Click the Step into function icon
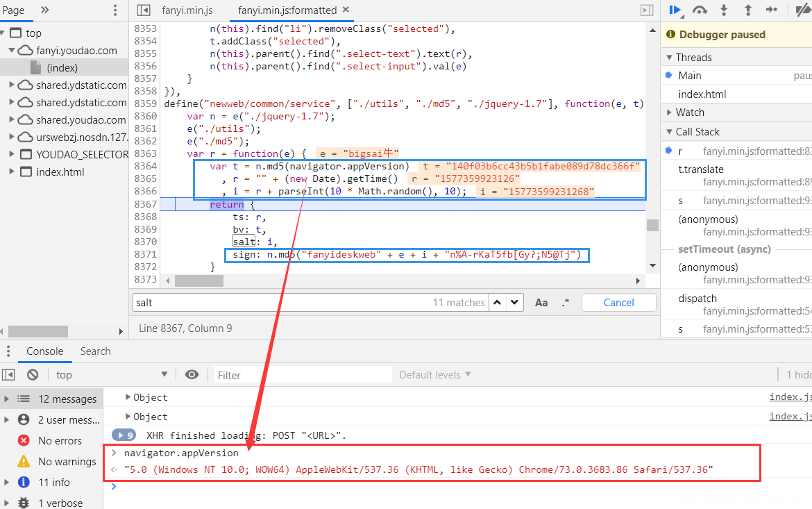 point(724,10)
